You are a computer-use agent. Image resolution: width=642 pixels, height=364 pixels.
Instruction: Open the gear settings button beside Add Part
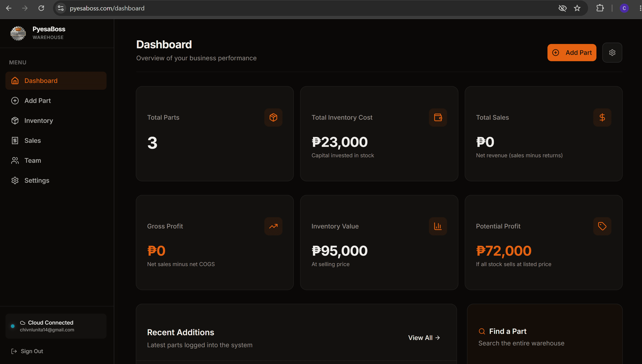click(x=612, y=53)
